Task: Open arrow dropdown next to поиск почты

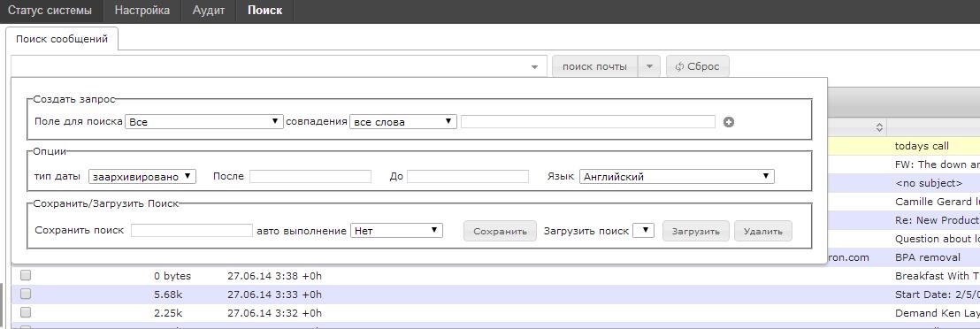Action: [x=648, y=66]
